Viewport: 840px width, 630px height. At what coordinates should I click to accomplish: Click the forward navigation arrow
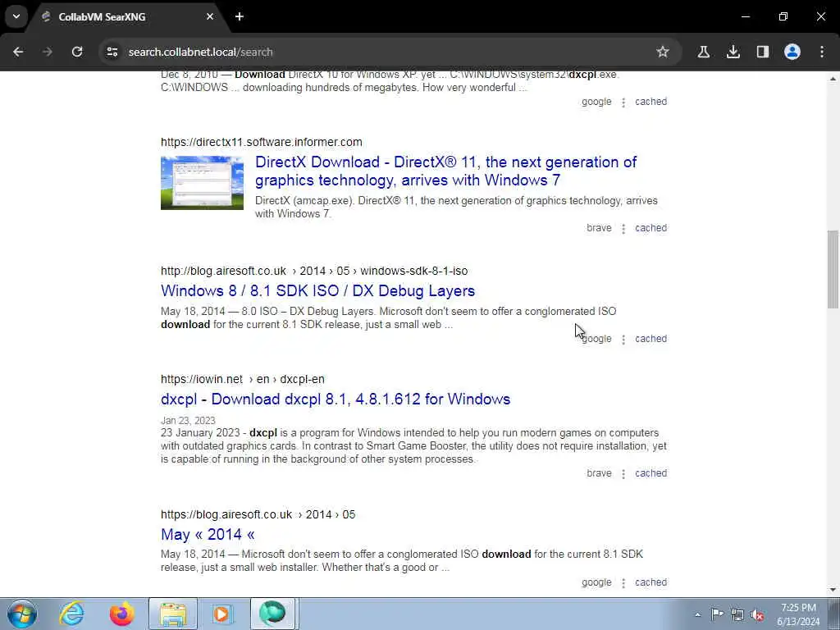point(48,52)
